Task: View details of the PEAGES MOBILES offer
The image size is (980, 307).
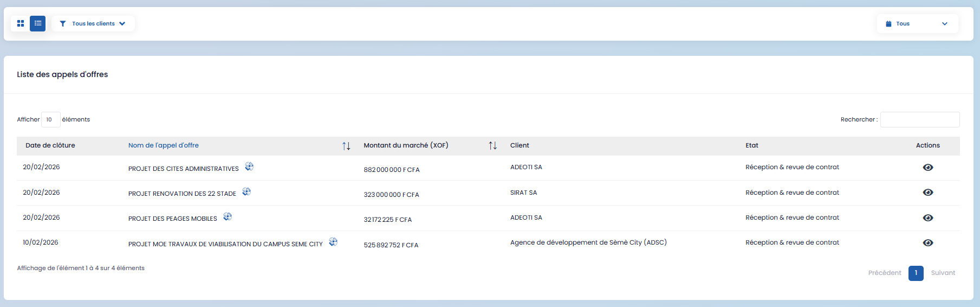Action: [927, 218]
